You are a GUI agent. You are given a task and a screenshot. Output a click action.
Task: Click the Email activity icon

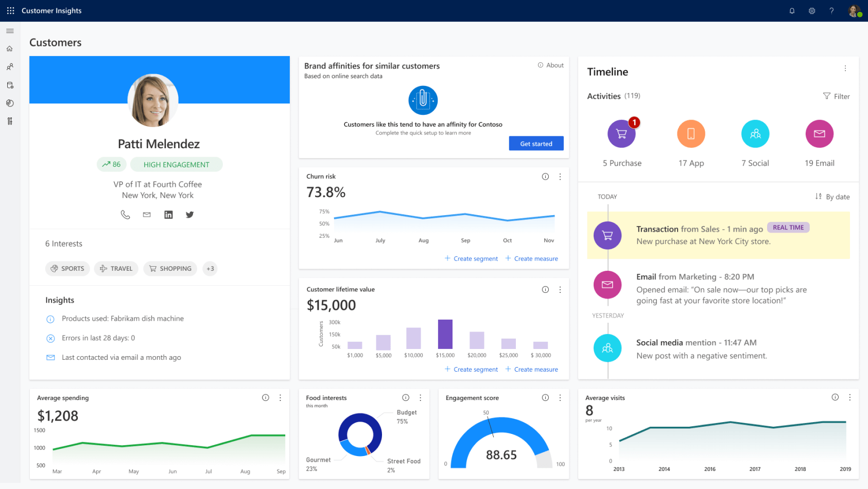coord(819,134)
